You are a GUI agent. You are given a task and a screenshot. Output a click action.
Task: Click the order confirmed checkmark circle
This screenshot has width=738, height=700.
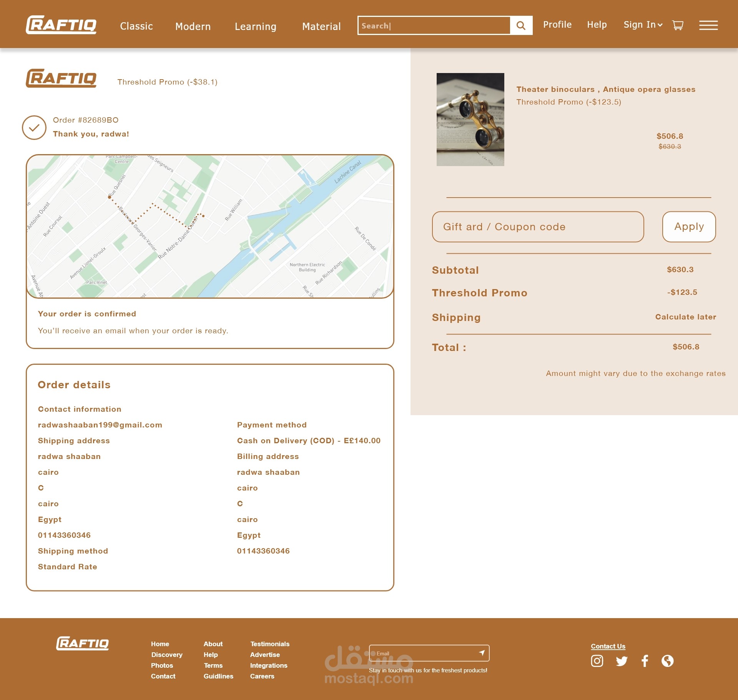coord(34,128)
